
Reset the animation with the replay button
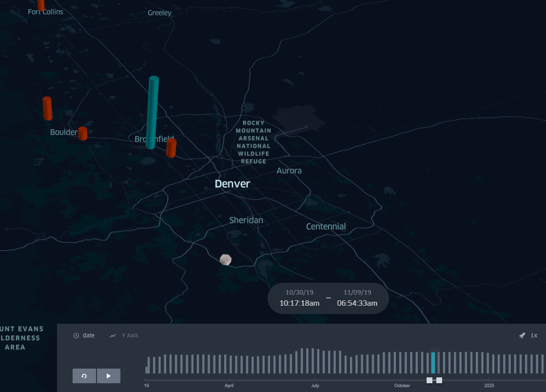84,375
